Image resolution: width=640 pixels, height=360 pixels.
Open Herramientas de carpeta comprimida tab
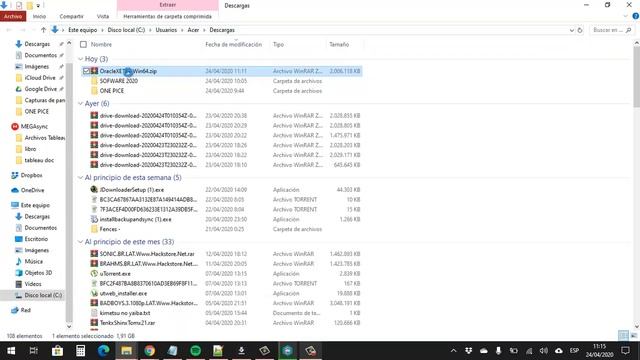pos(167,16)
